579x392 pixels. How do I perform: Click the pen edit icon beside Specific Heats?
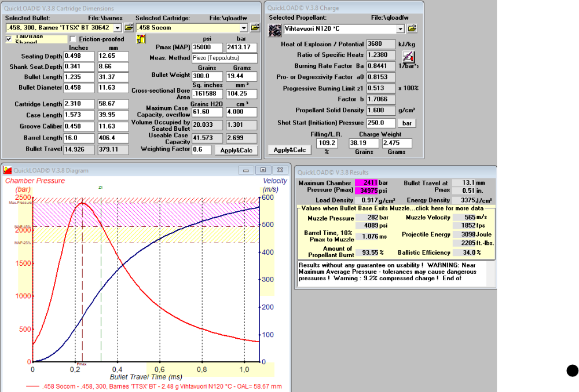point(408,57)
